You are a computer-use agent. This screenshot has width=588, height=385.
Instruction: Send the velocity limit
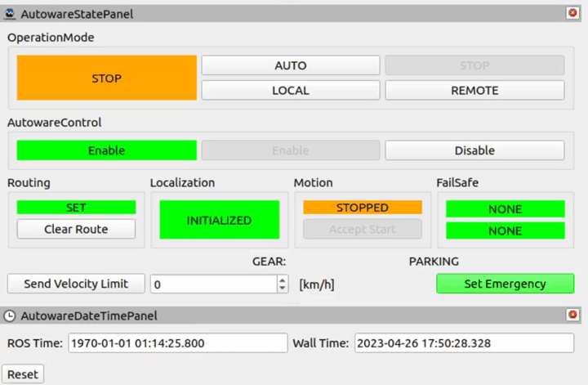click(76, 284)
